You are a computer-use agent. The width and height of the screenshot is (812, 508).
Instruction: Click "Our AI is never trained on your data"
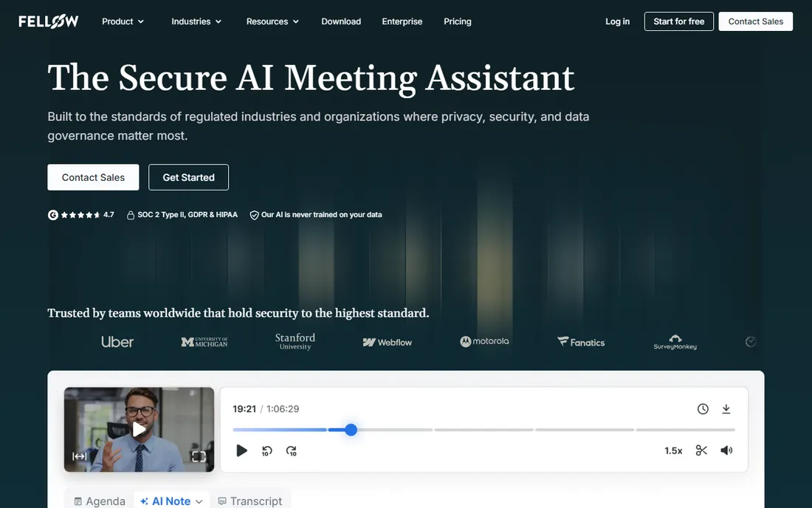tap(316, 215)
